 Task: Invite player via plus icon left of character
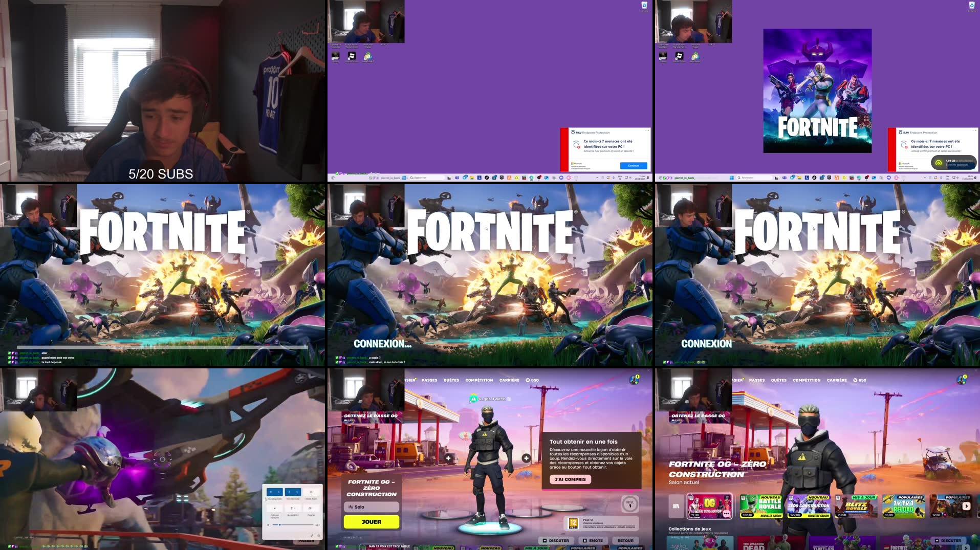pyautogui.click(x=448, y=458)
